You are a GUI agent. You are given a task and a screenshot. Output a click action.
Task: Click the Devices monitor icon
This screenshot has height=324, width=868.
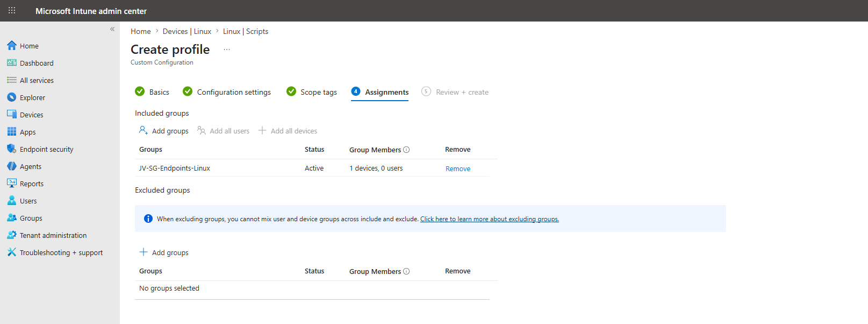(12, 115)
